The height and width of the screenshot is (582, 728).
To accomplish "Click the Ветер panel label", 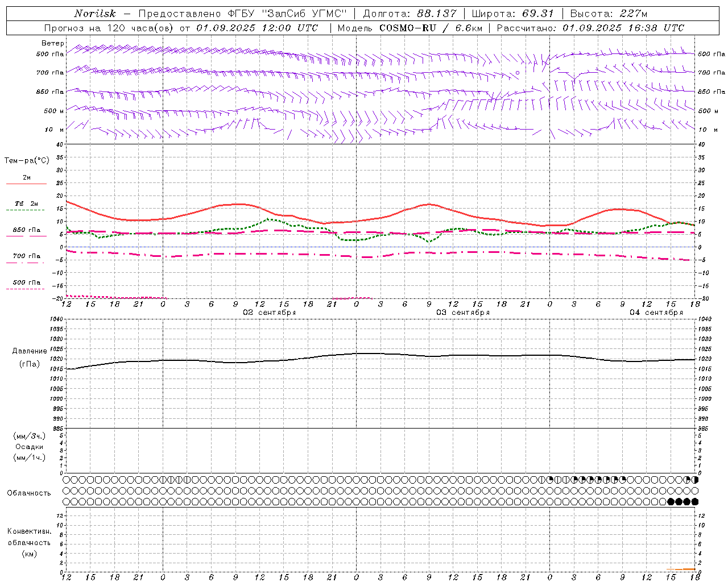I will [x=52, y=43].
